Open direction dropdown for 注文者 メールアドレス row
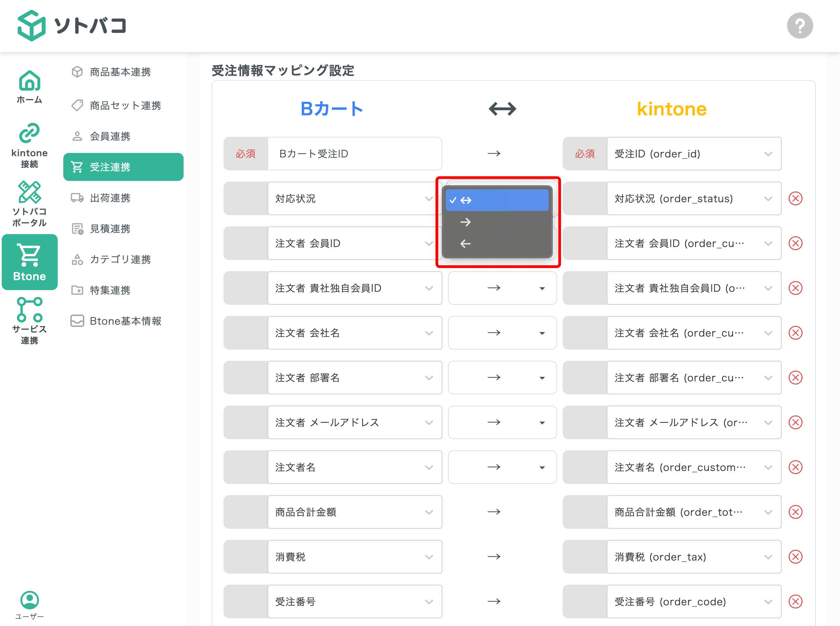Screen dimensions: 840x626 click(x=502, y=422)
